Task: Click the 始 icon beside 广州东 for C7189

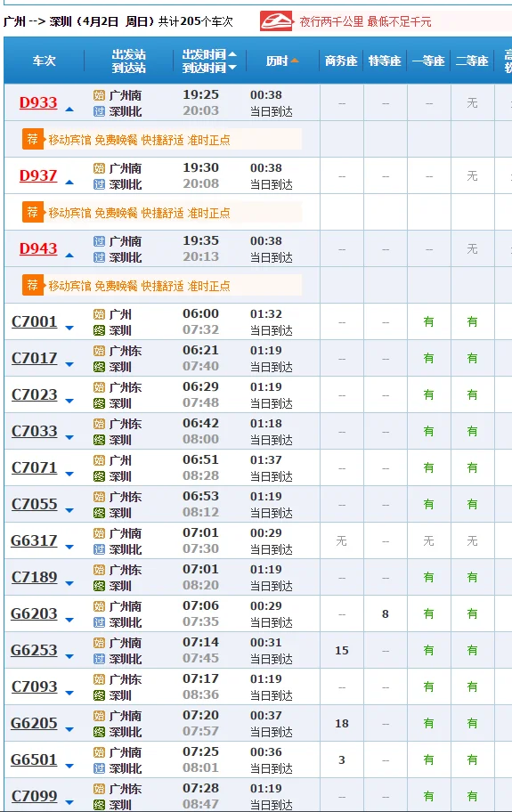Action: point(100,570)
